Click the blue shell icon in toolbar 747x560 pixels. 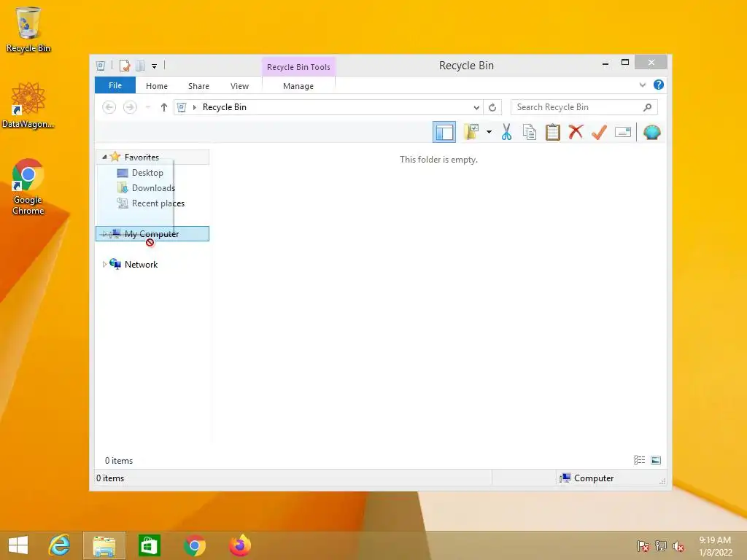coord(651,132)
